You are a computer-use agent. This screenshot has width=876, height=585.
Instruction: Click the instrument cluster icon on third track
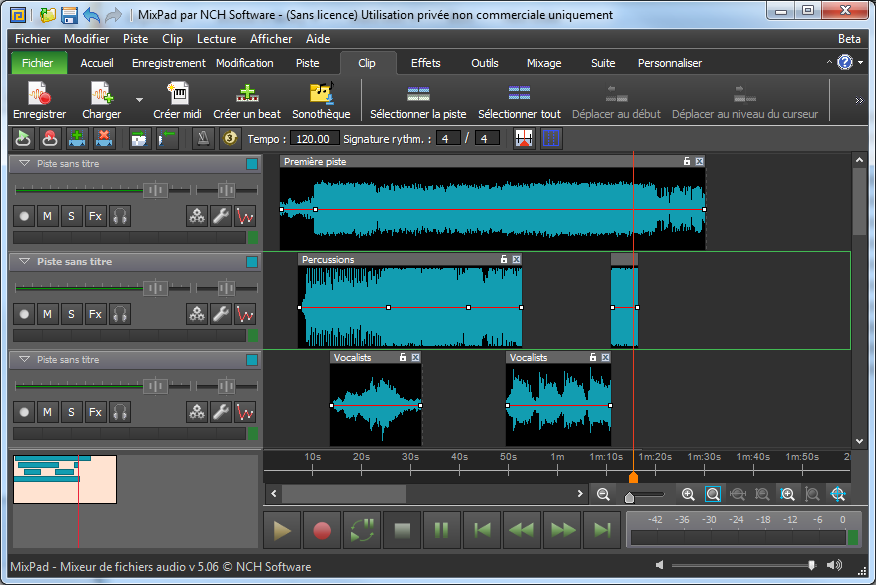(197, 412)
